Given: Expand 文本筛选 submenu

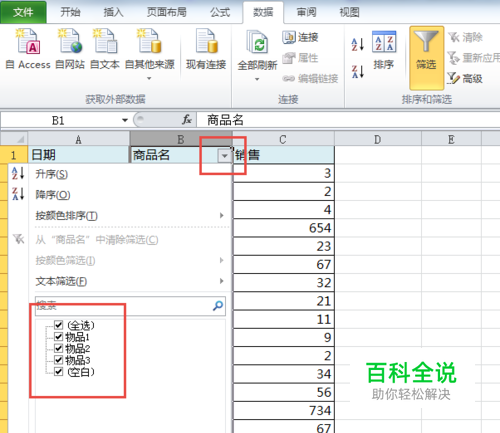Looking at the screenshot, I should [221, 281].
